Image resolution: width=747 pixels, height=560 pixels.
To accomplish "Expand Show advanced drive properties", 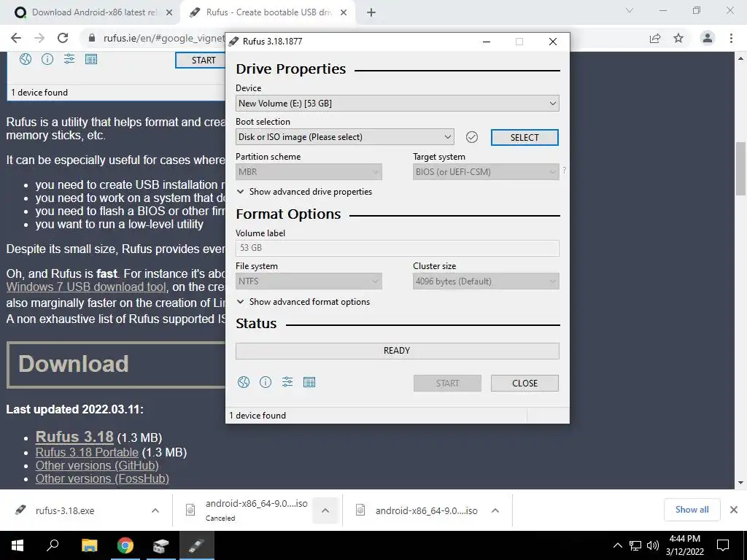I will pos(304,192).
